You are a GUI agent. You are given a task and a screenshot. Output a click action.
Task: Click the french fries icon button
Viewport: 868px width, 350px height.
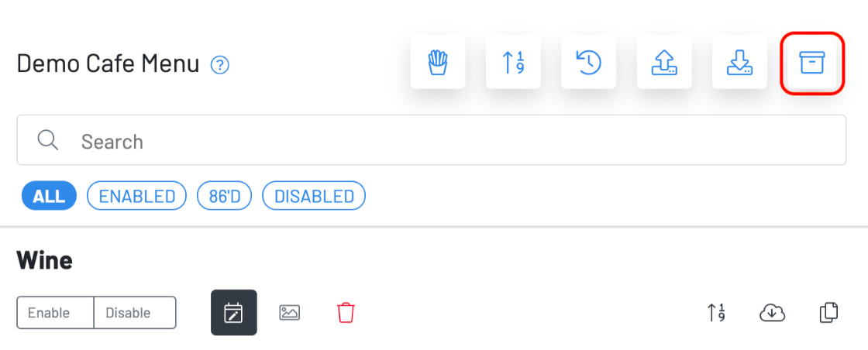tap(438, 62)
